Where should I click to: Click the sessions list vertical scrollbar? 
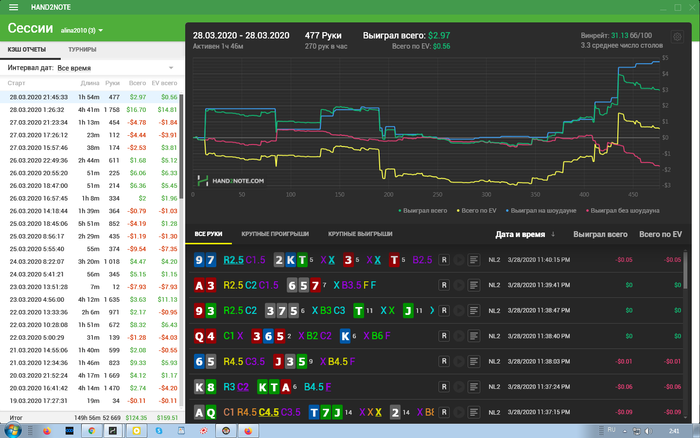[181, 146]
